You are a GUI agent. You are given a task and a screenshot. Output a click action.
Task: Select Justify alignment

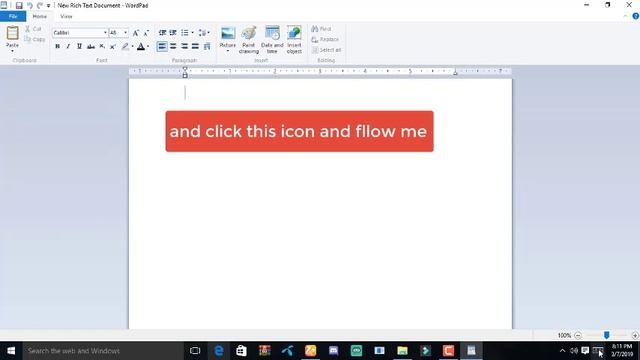click(x=196, y=47)
